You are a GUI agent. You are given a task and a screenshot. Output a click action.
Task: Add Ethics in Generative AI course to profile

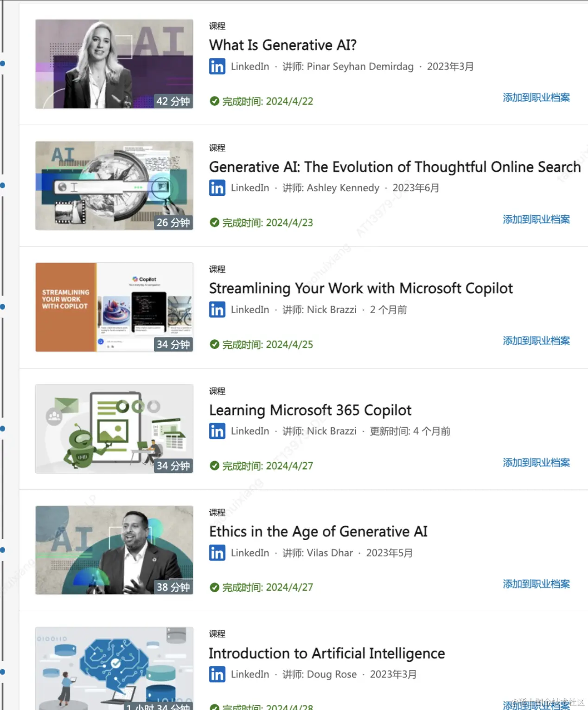click(x=537, y=584)
